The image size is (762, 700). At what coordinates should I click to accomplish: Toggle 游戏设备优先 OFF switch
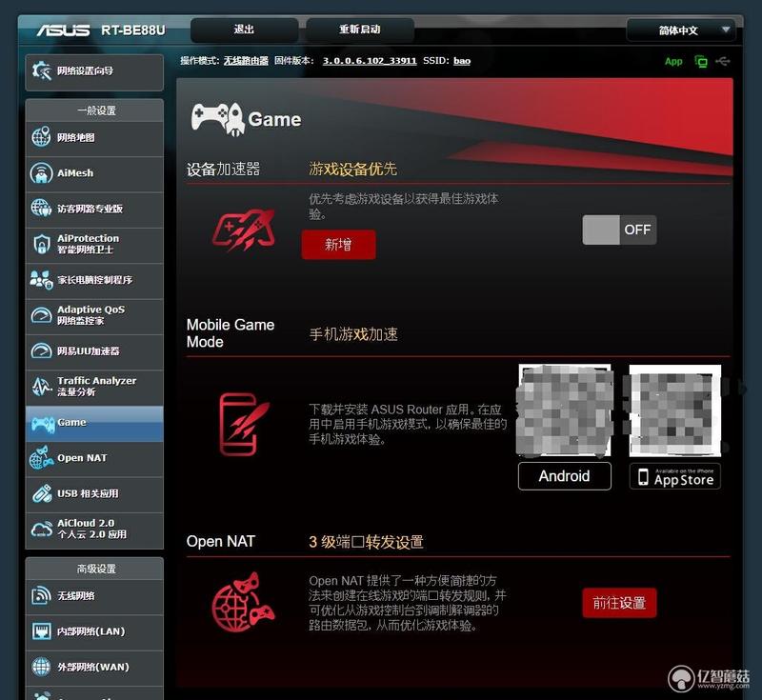click(x=619, y=230)
